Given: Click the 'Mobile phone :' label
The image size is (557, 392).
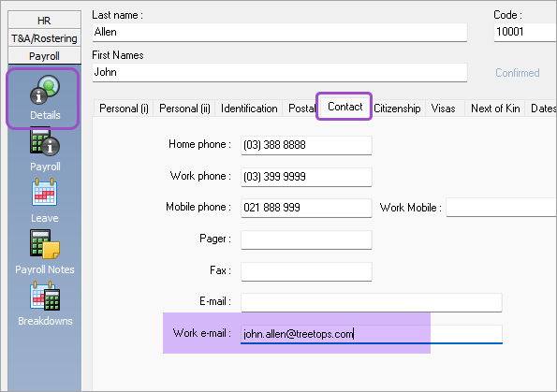Looking at the screenshot, I should coord(198,207).
